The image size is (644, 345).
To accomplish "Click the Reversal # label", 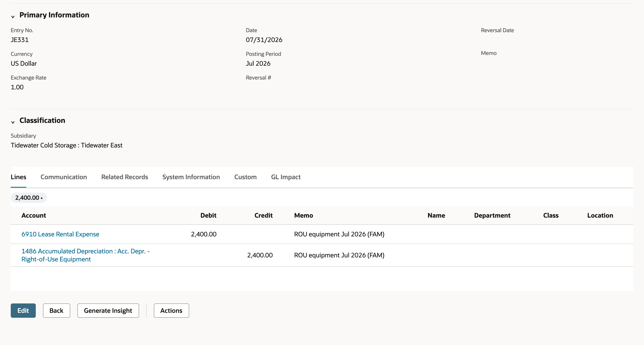I will (258, 78).
